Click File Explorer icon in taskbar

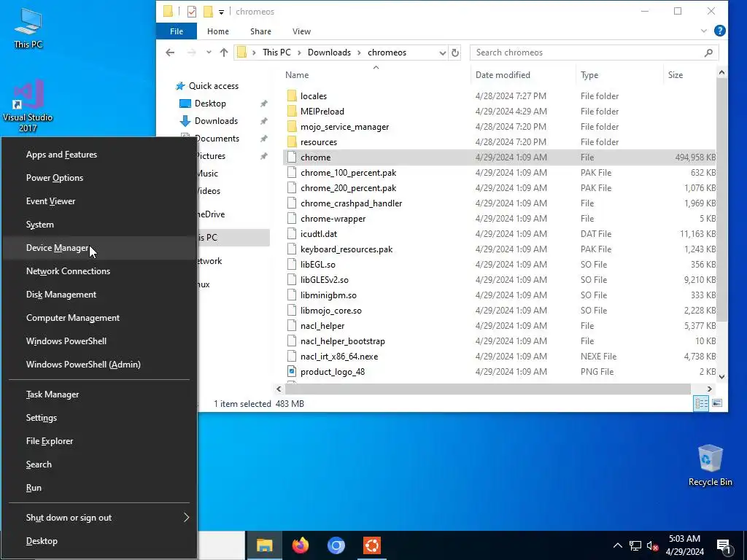coord(264,545)
